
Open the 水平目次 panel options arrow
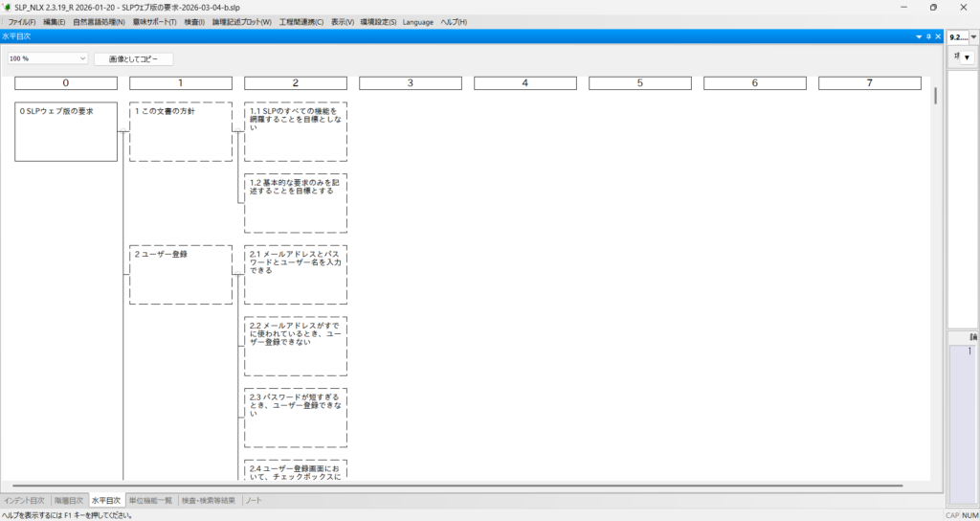(917, 36)
